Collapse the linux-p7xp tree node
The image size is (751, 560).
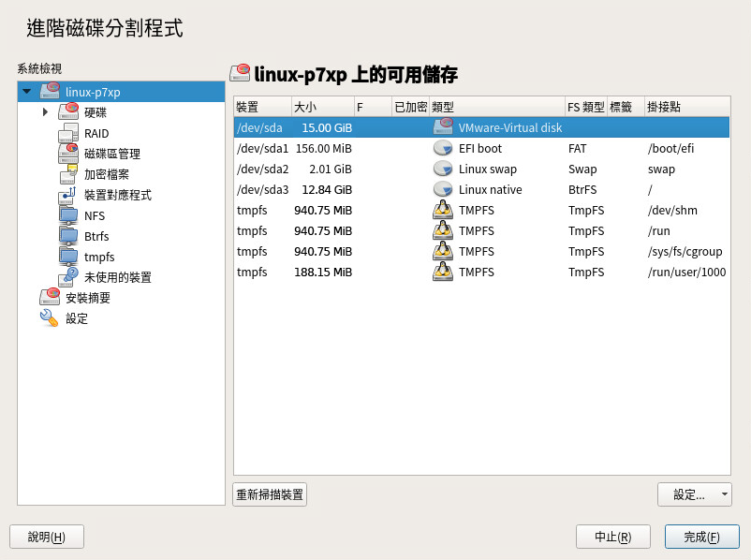[x=27, y=91]
